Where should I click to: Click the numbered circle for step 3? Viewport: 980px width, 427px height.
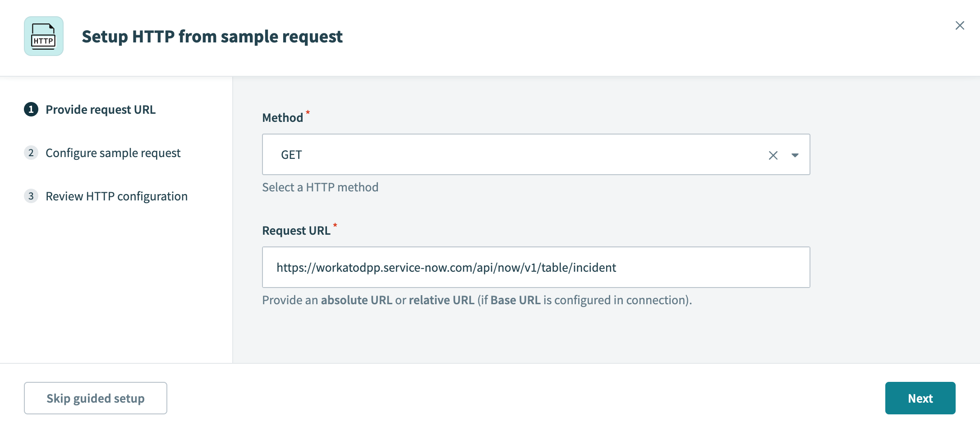30,196
